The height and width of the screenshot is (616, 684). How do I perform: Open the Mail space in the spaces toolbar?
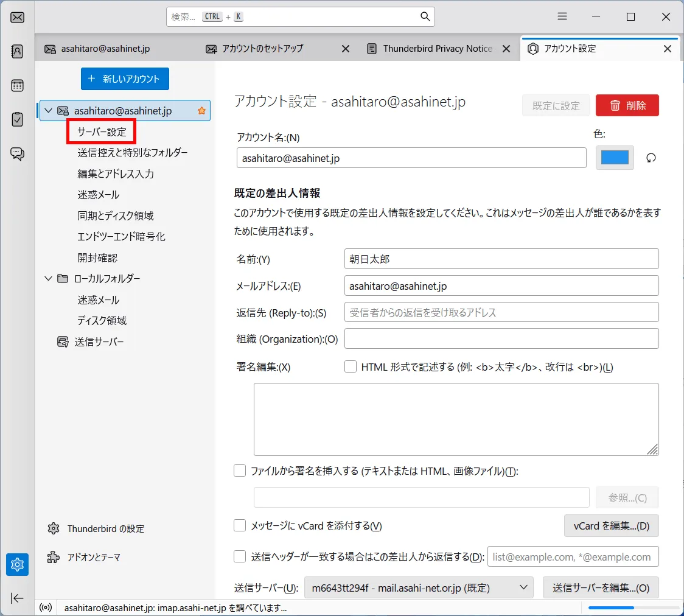click(x=17, y=17)
